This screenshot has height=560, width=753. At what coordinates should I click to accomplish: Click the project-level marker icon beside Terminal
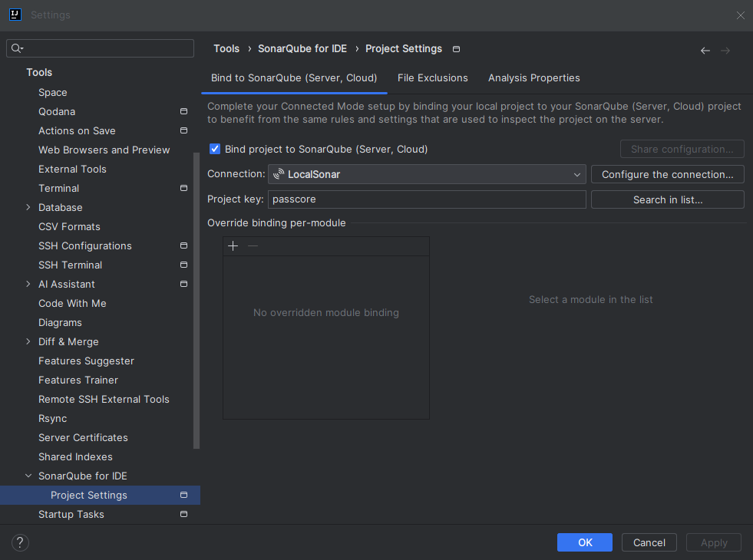183,188
